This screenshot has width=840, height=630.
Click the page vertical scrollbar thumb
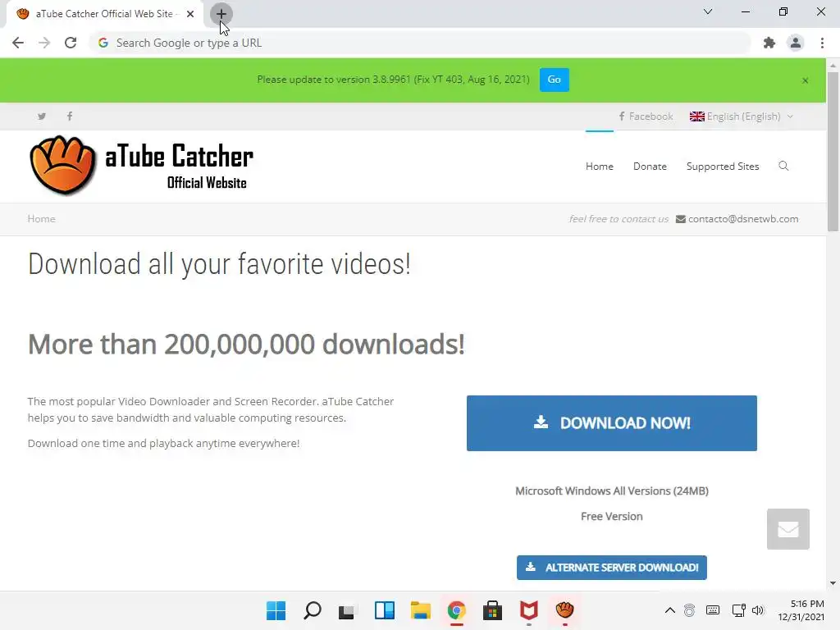(x=833, y=151)
